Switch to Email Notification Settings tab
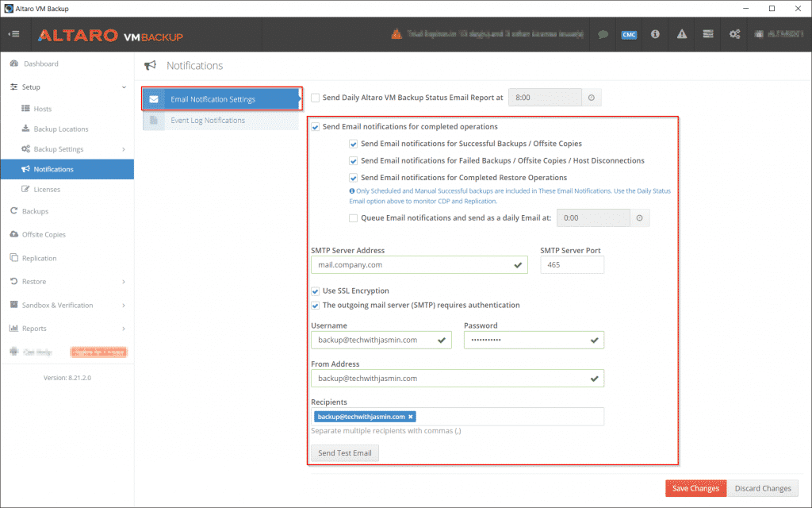This screenshot has height=508, width=812. [x=222, y=99]
